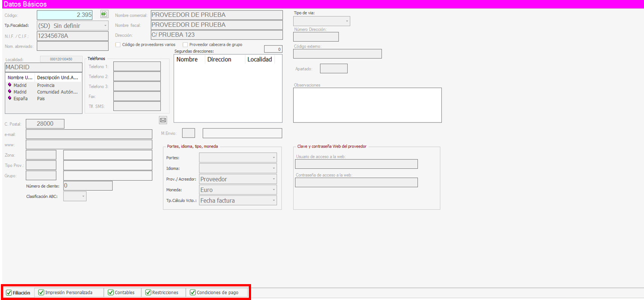Click the purple diamond icon beside Provincia row

click(10, 85)
